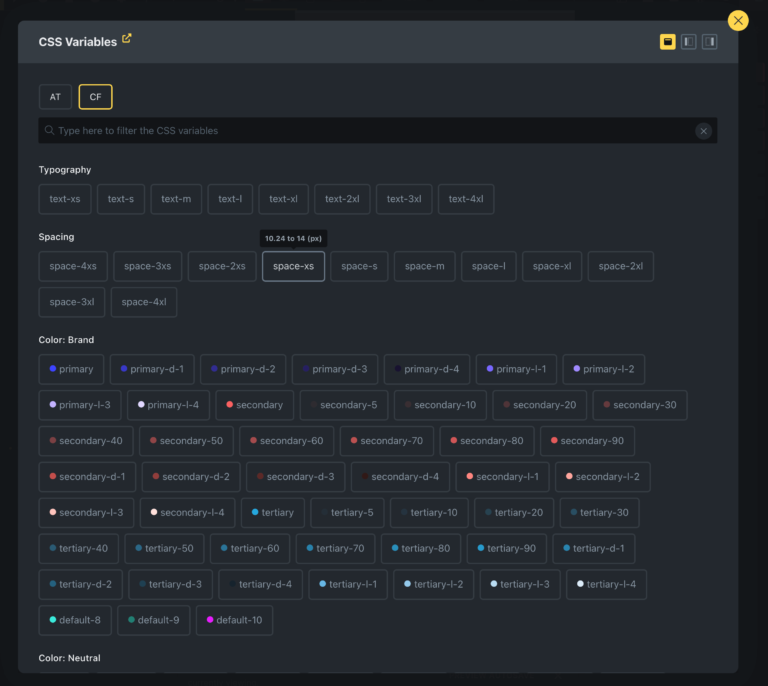Pick the tertiary-l-4 color variable
Viewport: 768px width, 686px height.
tap(606, 584)
